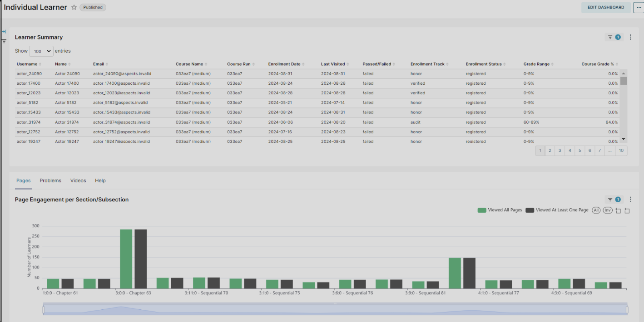The image size is (644, 322).
Task: Select all legend series with All button
Action: [596, 210]
